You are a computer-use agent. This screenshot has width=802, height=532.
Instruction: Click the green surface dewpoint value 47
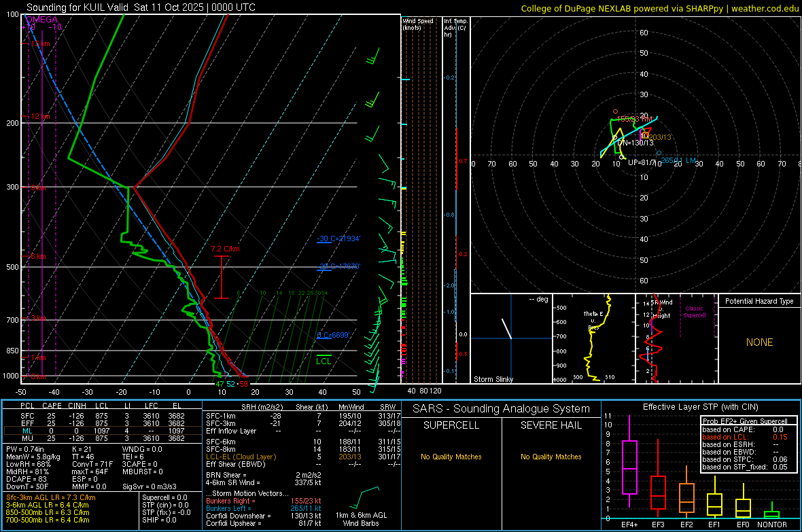pos(220,384)
